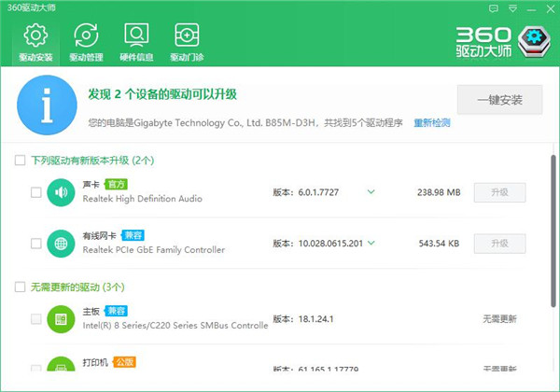Click the 重新检测 link

432,123
